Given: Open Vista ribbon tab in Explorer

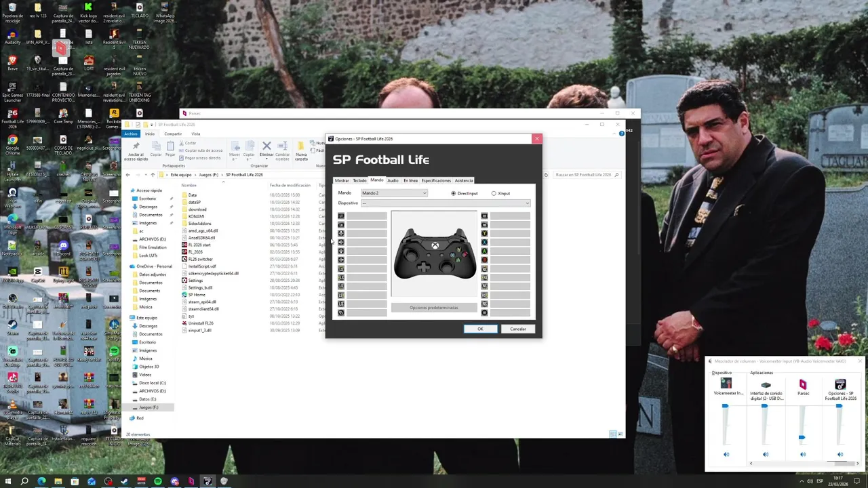Looking at the screenshot, I should click(195, 134).
